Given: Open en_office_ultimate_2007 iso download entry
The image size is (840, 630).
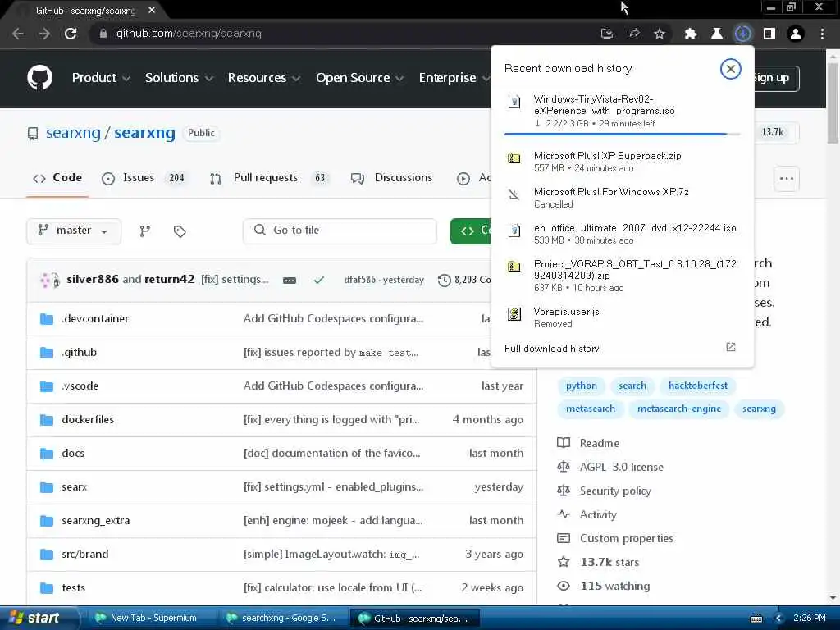Looking at the screenshot, I should (x=622, y=234).
